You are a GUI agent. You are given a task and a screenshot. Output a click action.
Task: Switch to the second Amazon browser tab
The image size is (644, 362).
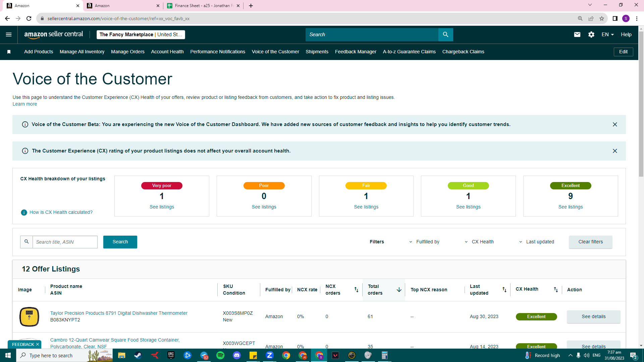(122, 6)
